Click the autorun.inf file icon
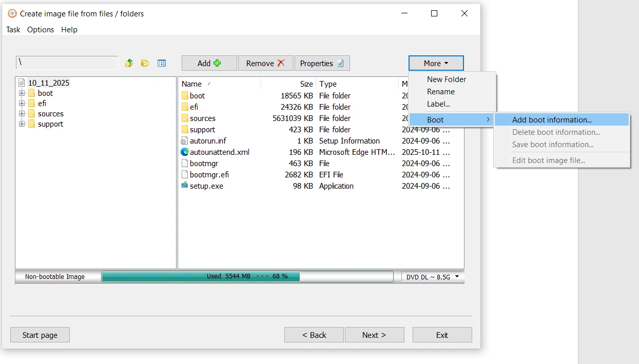This screenshot has width=639, height=364. click(185, 141)
